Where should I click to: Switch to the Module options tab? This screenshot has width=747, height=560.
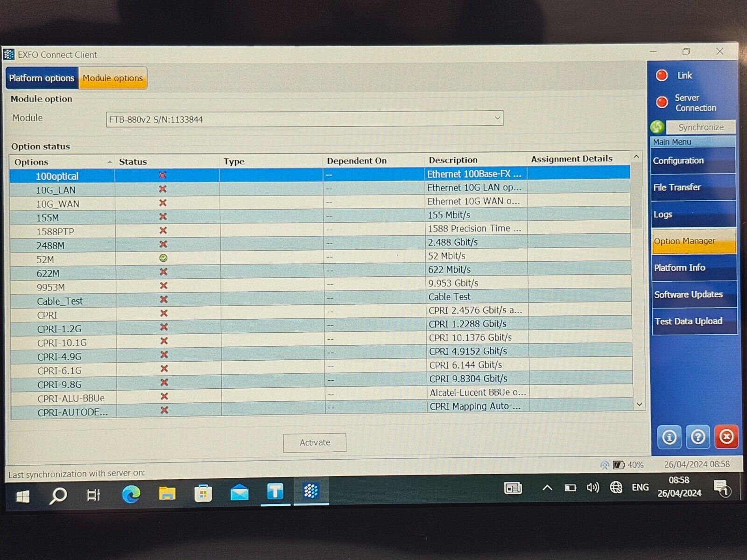(113, 78)
